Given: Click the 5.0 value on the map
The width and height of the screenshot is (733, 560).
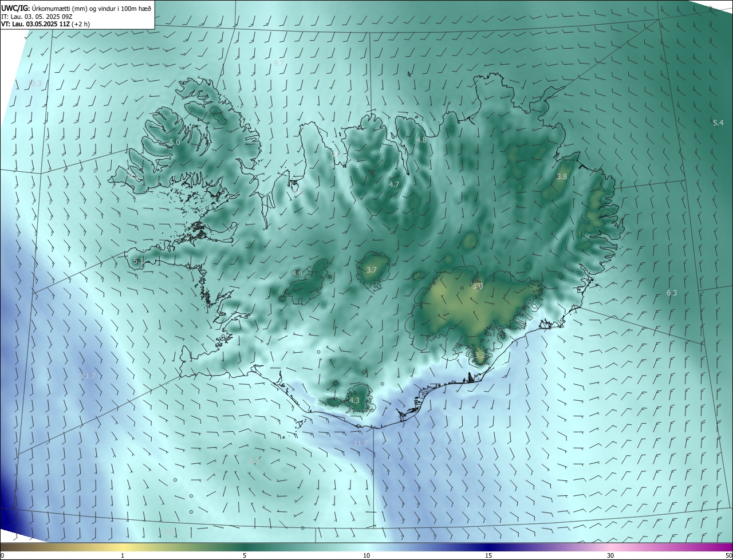Looking at the screenshot, I should [175, 142].
